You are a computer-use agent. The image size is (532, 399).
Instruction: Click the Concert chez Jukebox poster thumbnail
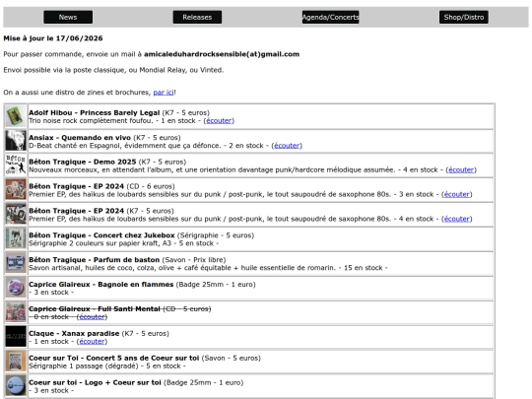pos(16,238)
